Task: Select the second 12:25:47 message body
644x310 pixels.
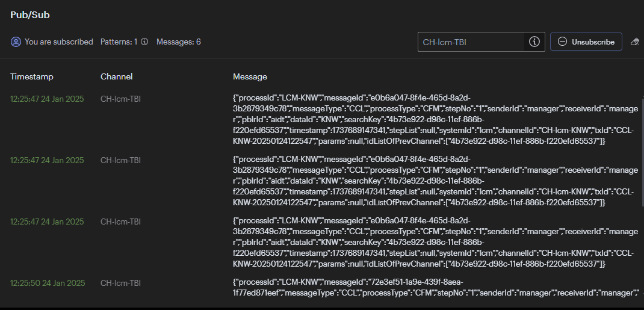Action: pos(435,181)
